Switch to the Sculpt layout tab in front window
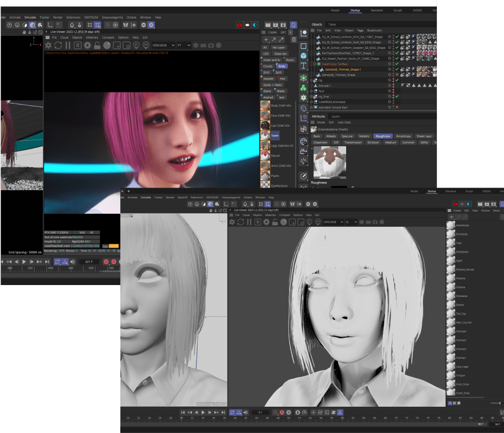This screenshot has width=504, height=433. [x=469, y=191]
